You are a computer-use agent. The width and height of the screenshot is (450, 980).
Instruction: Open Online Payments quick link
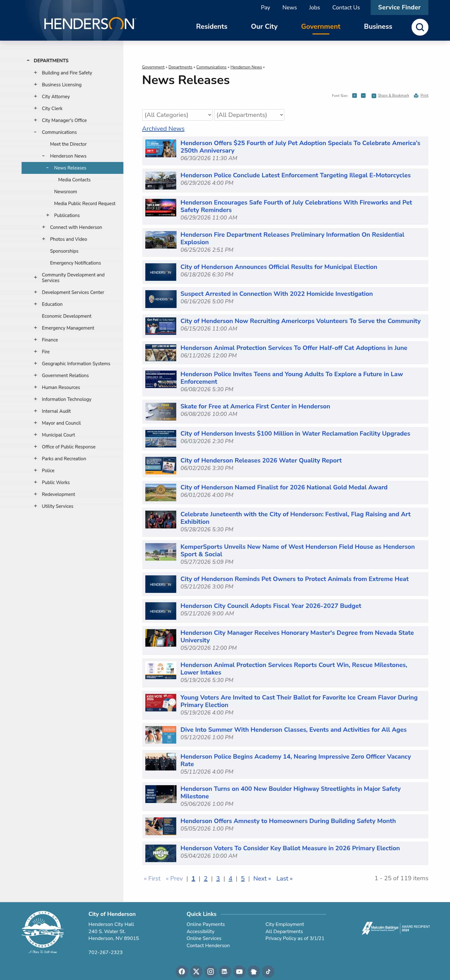pos(206,924)
